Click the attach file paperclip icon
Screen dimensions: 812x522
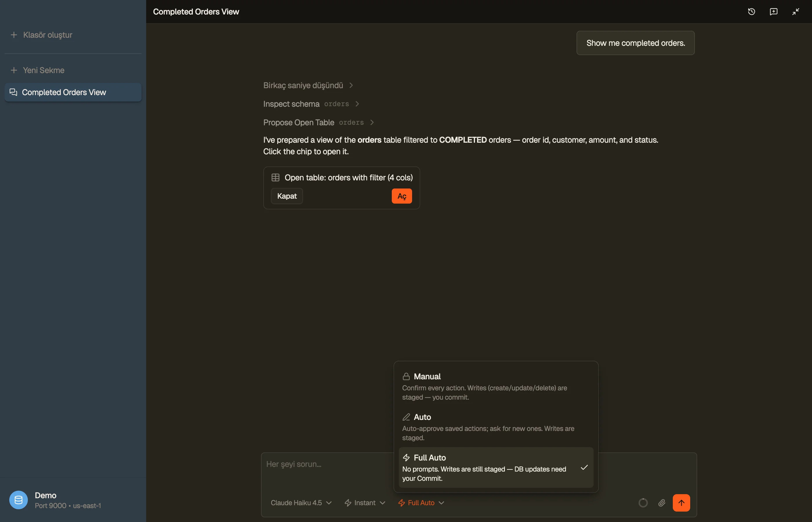click(x=661, y=503)
